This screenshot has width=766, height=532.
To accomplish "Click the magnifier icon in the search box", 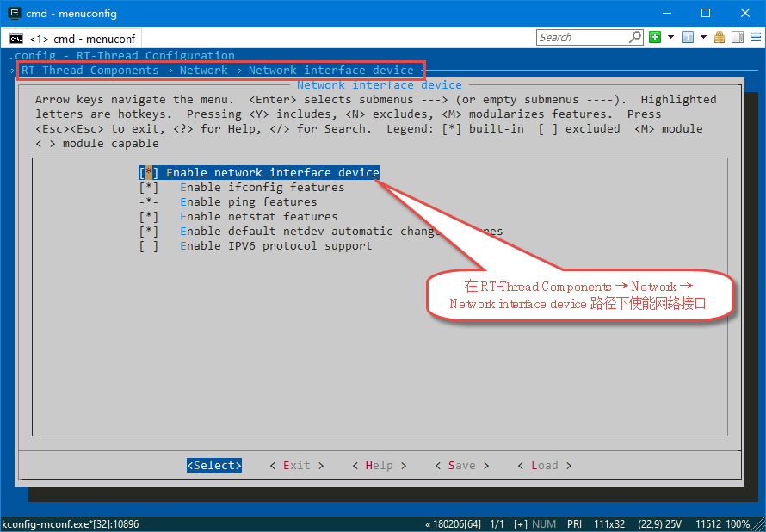I will pos(635,37).
